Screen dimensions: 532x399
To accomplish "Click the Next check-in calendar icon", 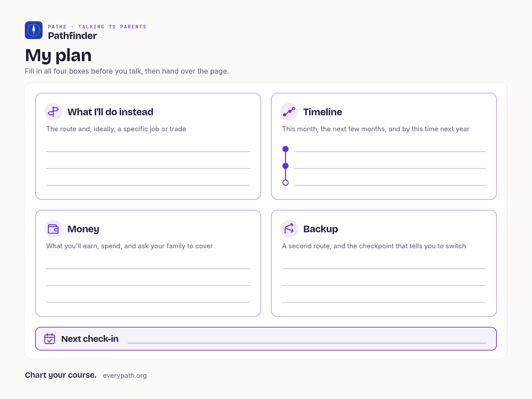I will pyautogui.click(x=50, y=339).
